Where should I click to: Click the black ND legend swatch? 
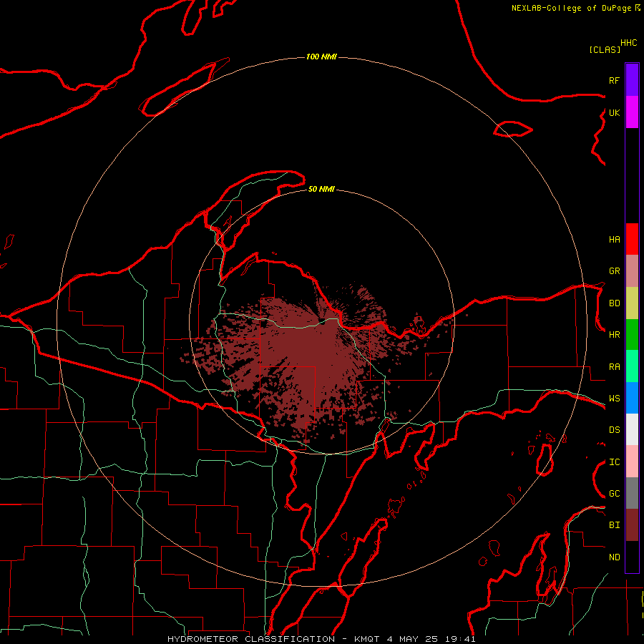[632, 557]
